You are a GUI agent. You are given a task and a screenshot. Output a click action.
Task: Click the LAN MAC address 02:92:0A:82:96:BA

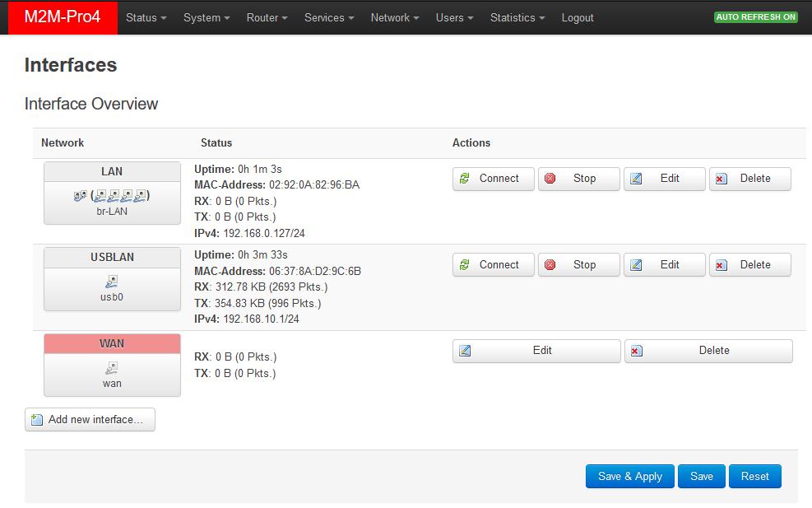(x=313, y=185)
